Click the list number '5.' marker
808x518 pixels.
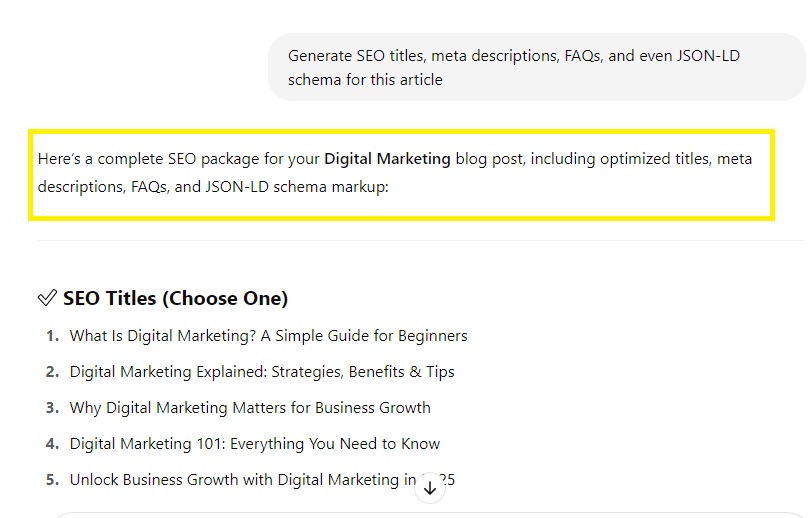pos(53,480)
